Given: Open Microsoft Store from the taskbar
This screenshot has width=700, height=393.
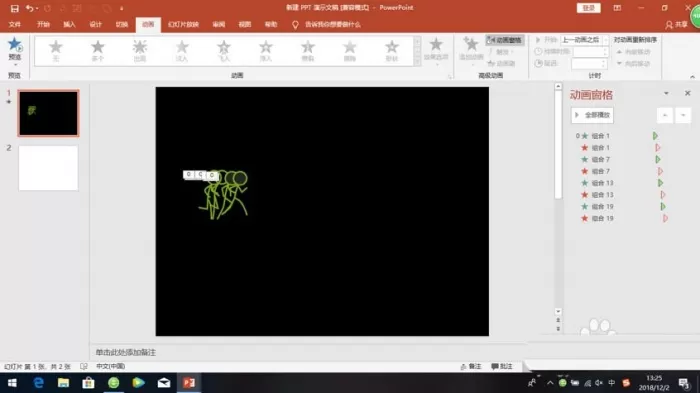Looking at the screenshot, I should pyautogui.click(x=88, y=383).
